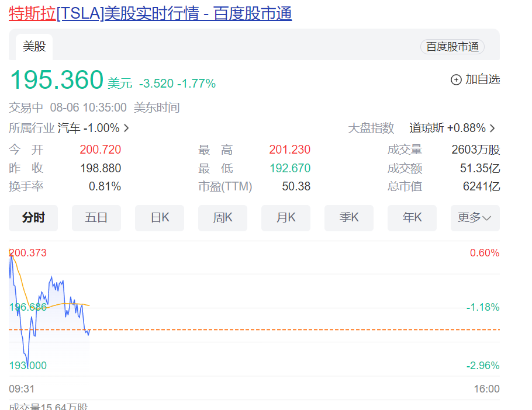
Task: Switch to the 日K chart tab
Action: (160, 218)
